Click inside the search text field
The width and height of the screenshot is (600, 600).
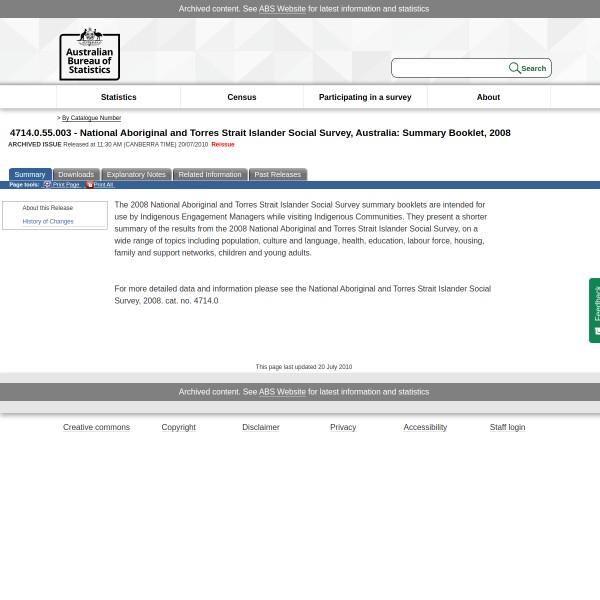click(x=450, y=68)
